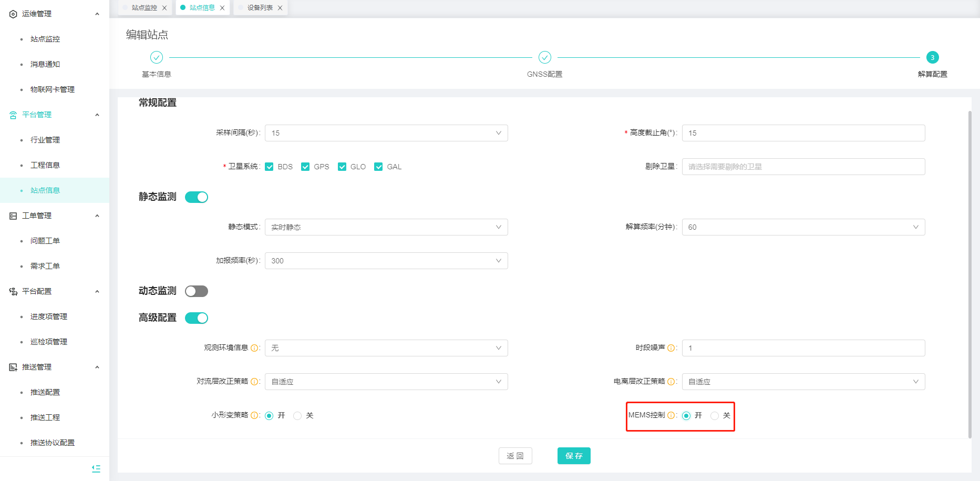980x481 pixels.
Task: Click the info icon next to MEMS控制
Action: tap(670, 415)
